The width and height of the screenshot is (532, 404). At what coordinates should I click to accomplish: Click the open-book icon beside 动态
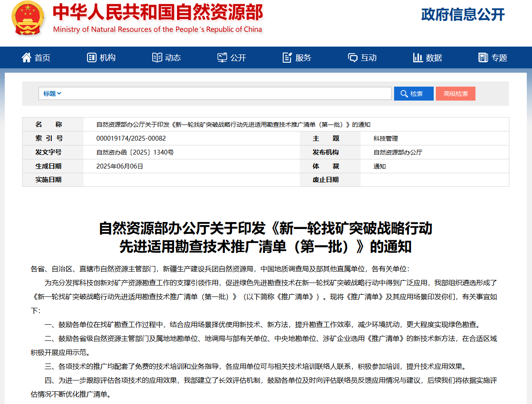(157, 57)
